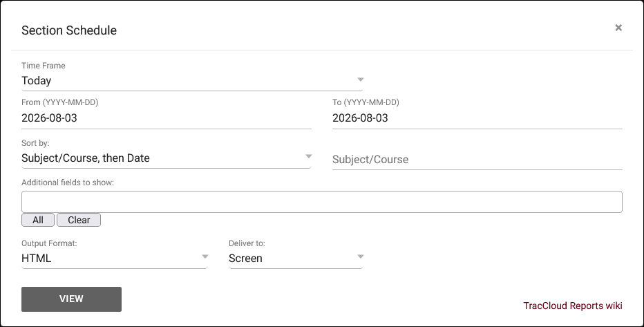644x327 pixels.
Task: Click the Subject/Course, then Date sort value
Action: tap(86, 158)
